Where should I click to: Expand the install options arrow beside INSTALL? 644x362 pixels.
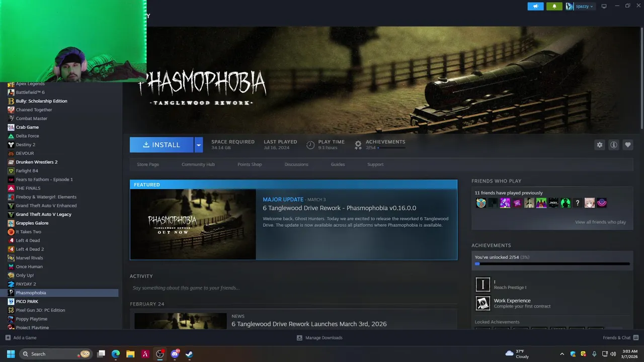pos(198,145)
